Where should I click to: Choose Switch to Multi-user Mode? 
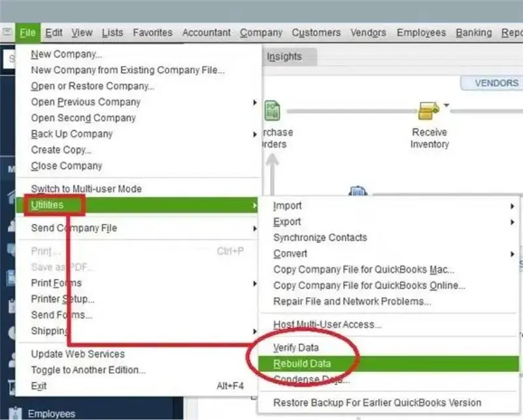tap(139, 189)
